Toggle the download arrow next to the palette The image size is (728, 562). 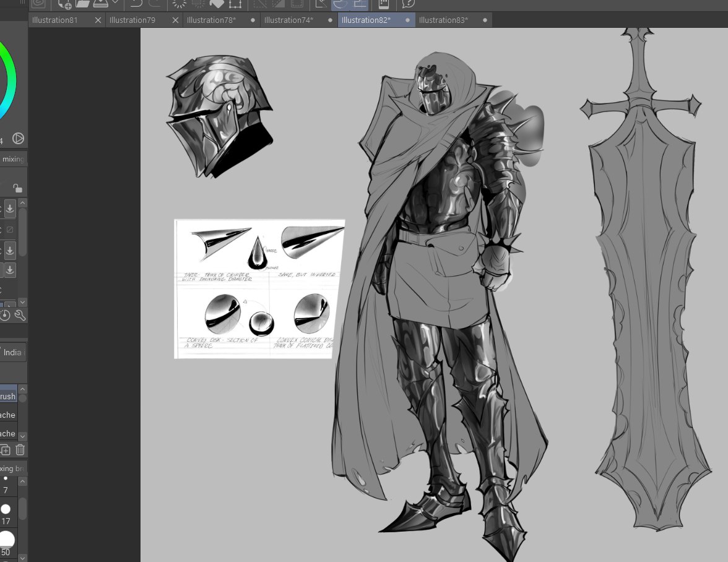pos(9,209)
